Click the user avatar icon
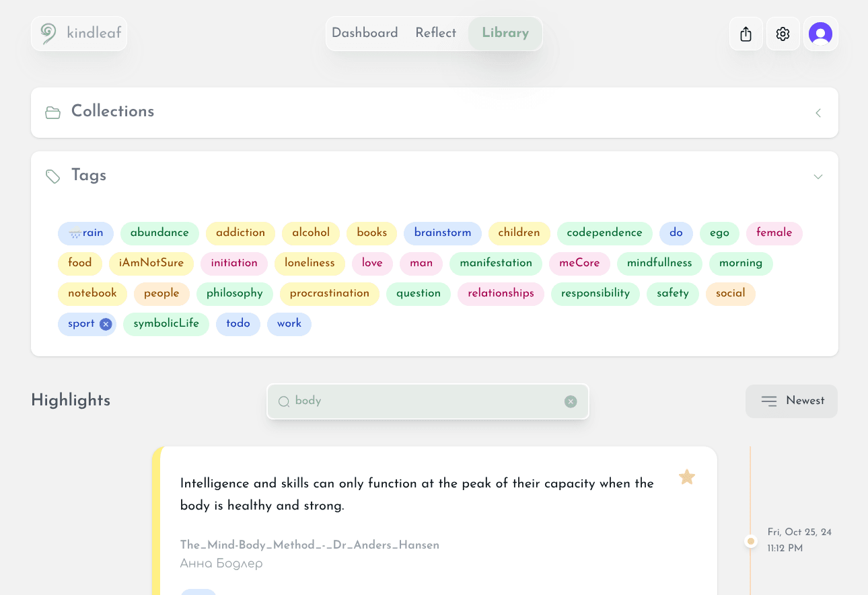The width and height of the screenshot is (868, 595). [x=820, y=33]
